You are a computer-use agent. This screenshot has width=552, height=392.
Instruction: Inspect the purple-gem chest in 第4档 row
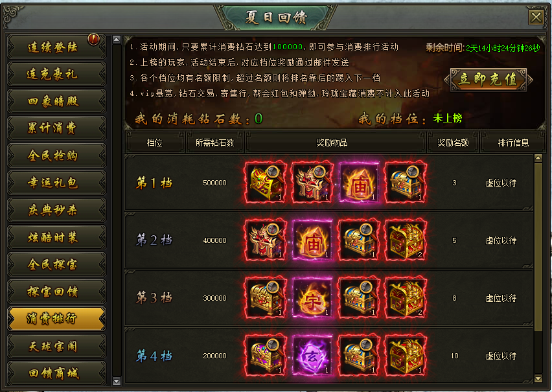tap(266, 356)
